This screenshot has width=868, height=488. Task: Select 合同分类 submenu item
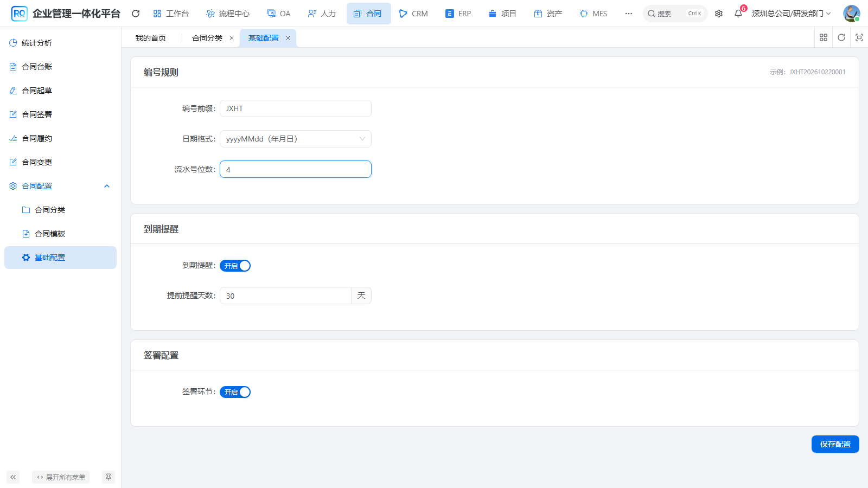60,210
